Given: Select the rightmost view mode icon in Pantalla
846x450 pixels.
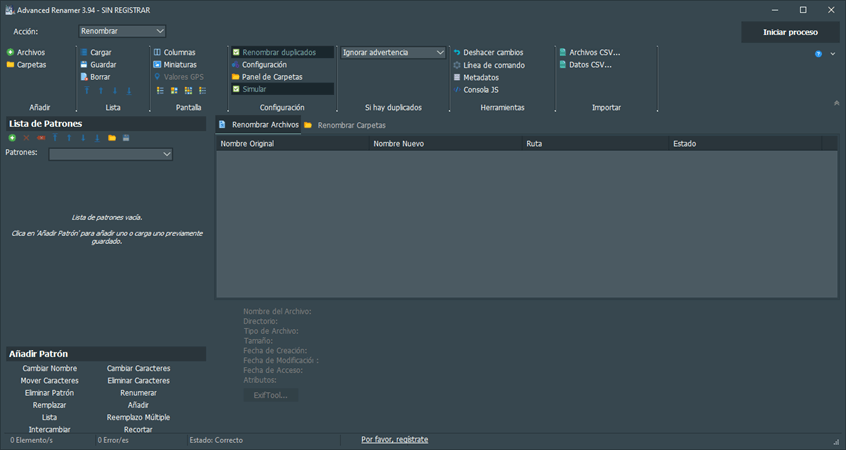Looking at the screenshot, I should coord(202,91).
